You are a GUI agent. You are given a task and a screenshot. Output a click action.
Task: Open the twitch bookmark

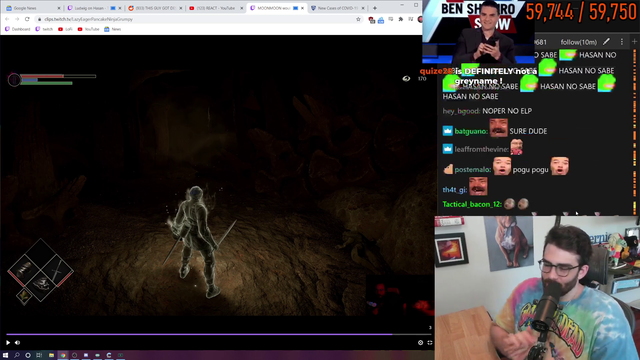click(44, 29)
